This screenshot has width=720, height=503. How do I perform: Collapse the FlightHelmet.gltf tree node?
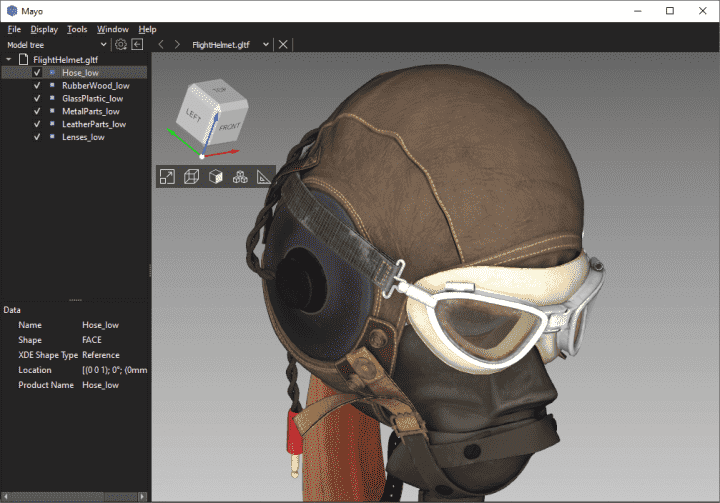click(x=9, y=59)
